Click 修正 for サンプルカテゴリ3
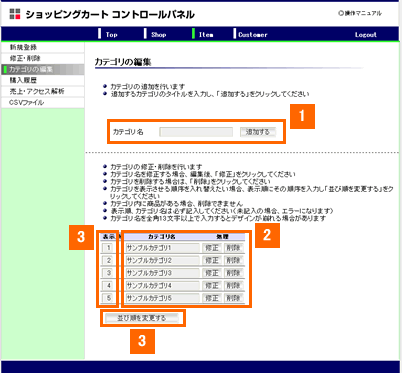The image size is (402, 373). (212, 273)
